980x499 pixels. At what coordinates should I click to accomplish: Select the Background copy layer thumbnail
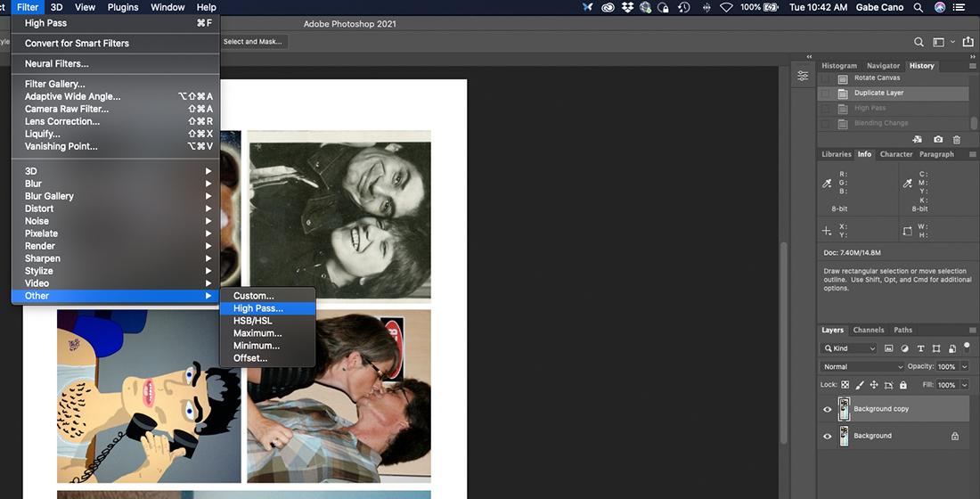(x=844, y=409)
